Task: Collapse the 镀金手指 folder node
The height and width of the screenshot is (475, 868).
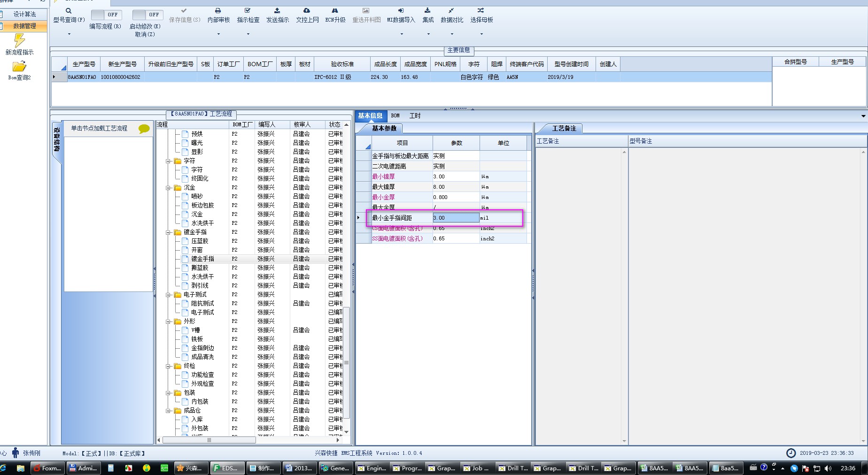Action: [x=169, y=232]
